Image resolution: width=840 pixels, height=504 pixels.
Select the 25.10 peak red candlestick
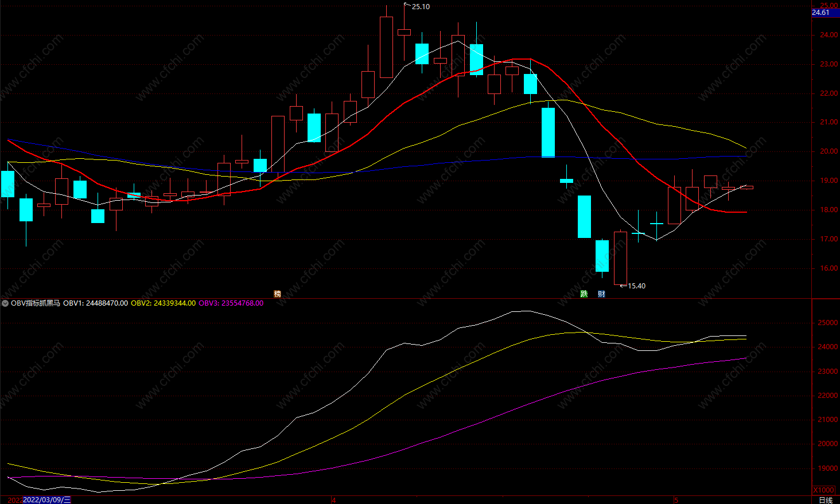pos(404,32)
